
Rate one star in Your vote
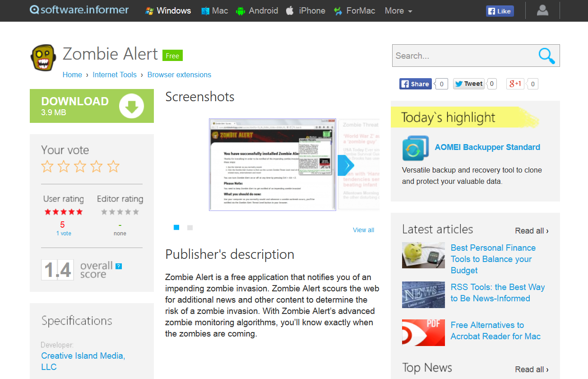47,166
